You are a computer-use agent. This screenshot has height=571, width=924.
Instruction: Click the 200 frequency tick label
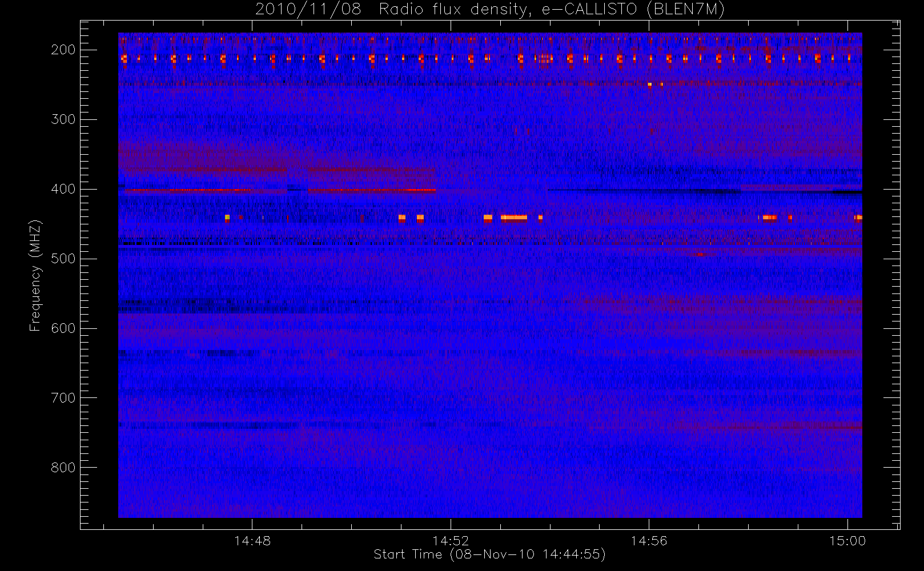pyautogui.click(x=63, y=50)
